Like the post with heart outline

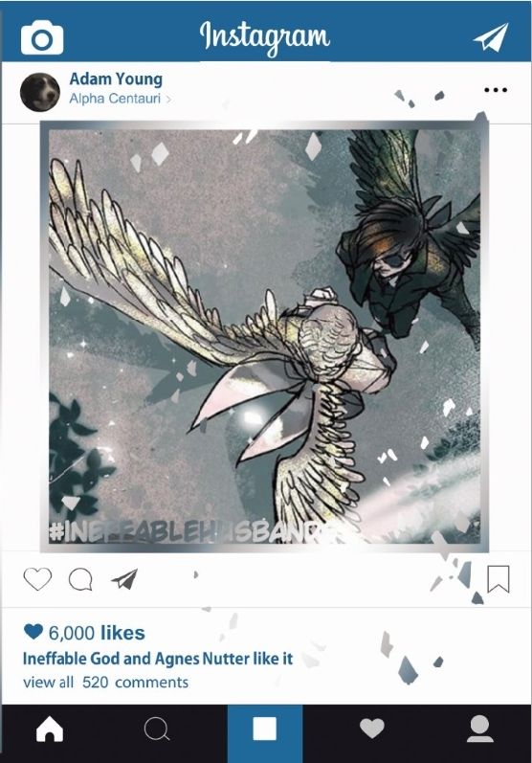37,579
